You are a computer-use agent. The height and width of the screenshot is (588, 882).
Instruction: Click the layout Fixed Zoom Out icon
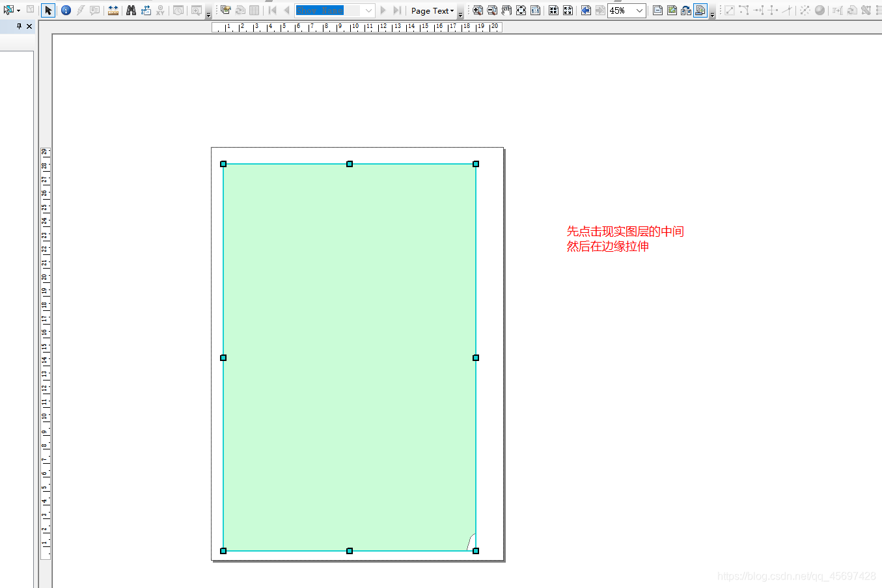(x=568, y=10)
